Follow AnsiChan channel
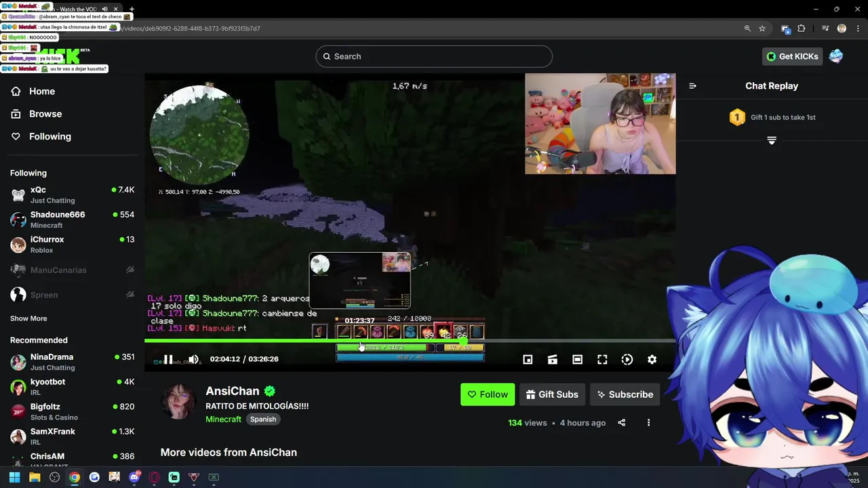Screen dimensions: 868x488 click(488, 394)
